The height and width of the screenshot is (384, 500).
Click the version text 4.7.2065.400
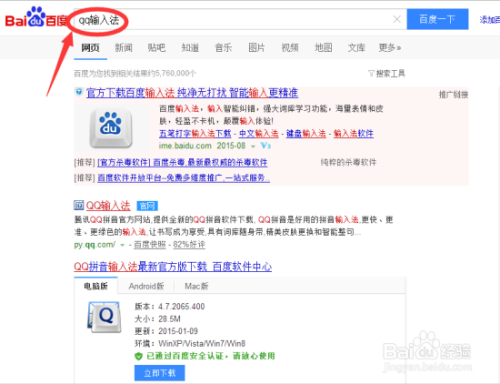(x=181, y=307)
